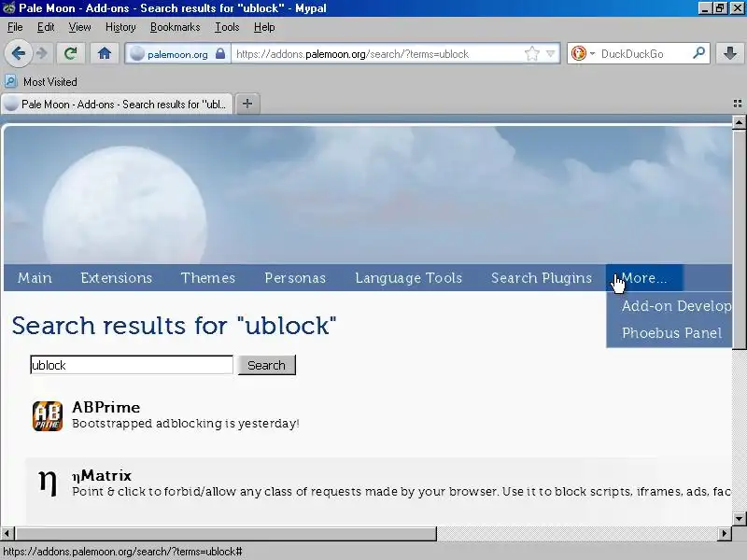Viewport: 747px width, 560px height.
Task: Click the horizontal scrollbar left arrow
Action: pyautogui.click(x=7, y=533)
